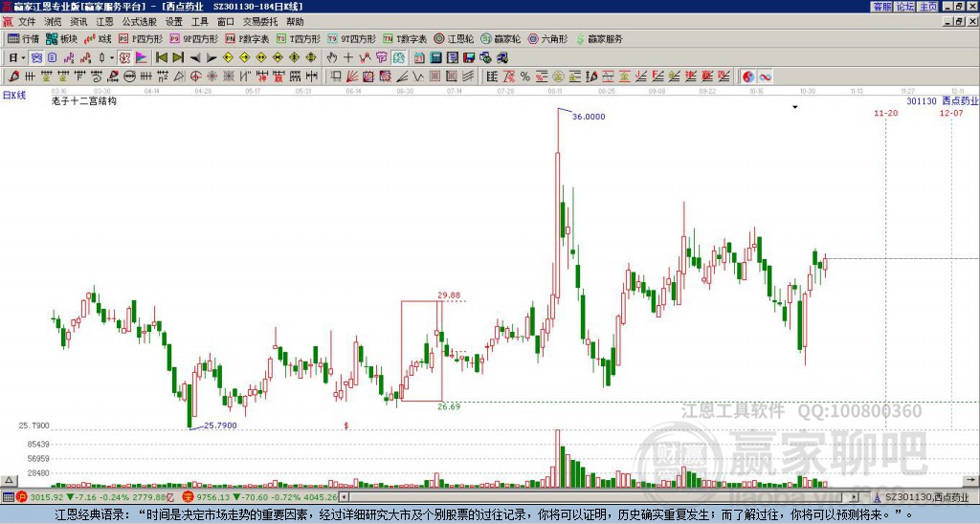Click the save diskette icon

pos(469,57)
